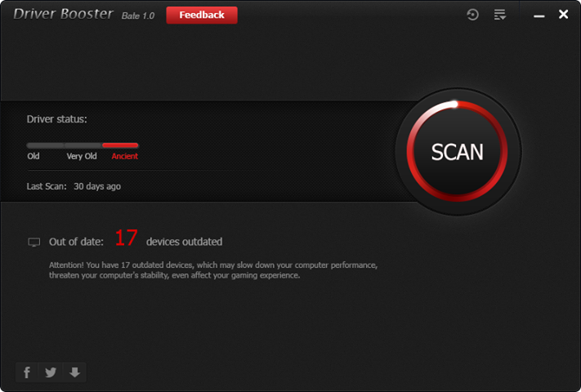
Task: Click the monitor icon beside Out of date
Action: click(34, 242)
